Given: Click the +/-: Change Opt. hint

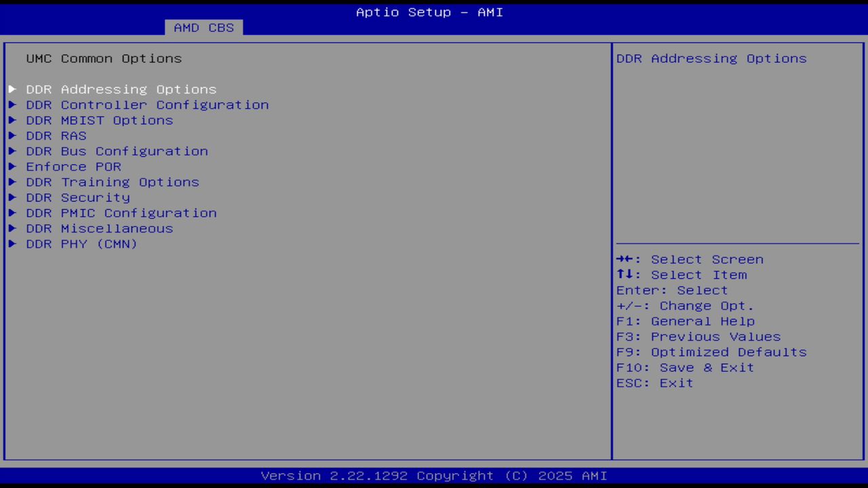Looking at the screenshot, I should click(686, 306).
